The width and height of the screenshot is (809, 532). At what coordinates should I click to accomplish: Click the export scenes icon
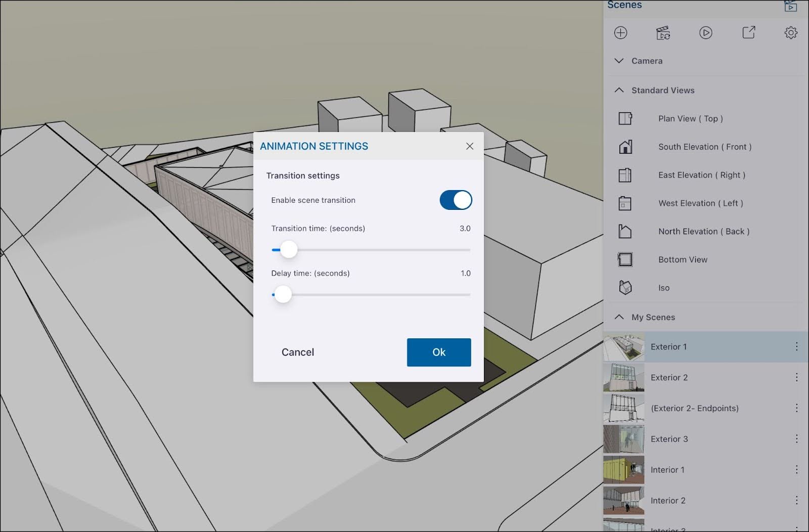(748, 33)
